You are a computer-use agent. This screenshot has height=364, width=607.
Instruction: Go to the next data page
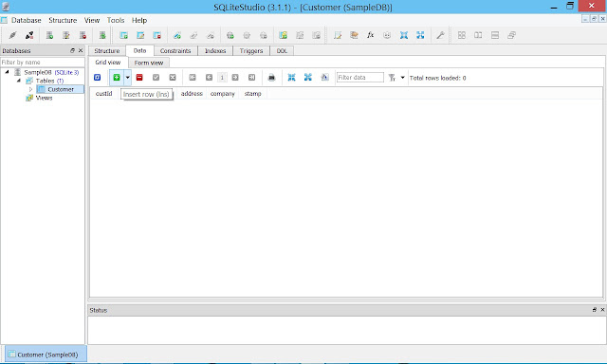pyautogui.click(x=235, y=78)
